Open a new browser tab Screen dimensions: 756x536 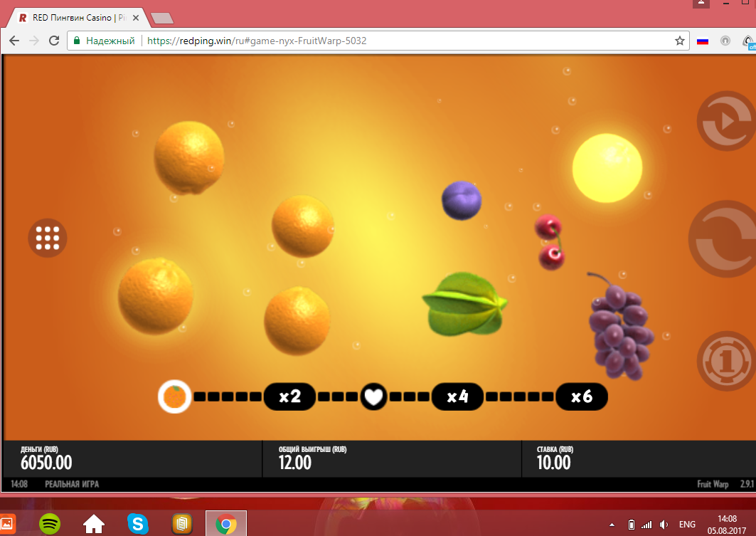[162, 19]
